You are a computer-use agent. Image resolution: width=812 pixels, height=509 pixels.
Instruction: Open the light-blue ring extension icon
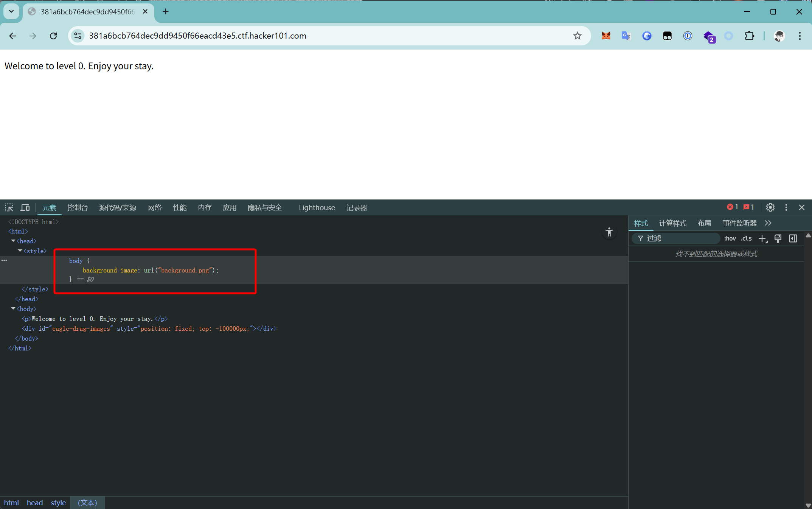click(728, 36)
